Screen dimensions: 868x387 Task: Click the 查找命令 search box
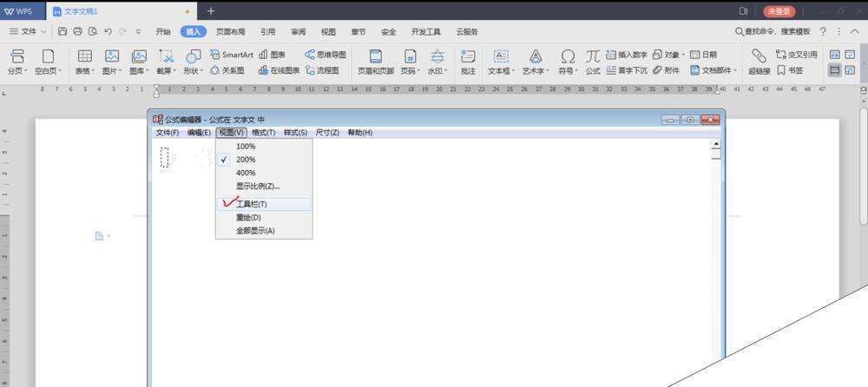point(773,31)
